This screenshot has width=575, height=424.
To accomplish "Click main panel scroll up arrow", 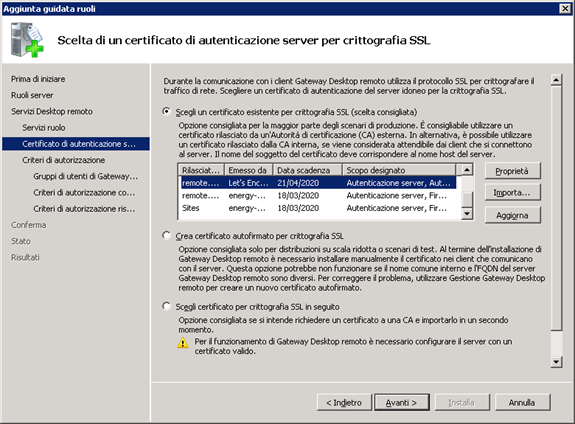I will tap(556, 80).
